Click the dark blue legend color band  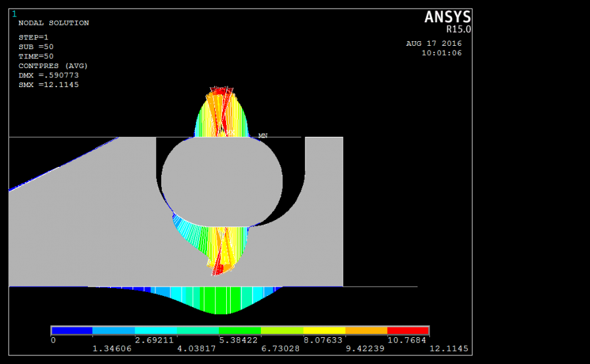(x=72, y=331)
